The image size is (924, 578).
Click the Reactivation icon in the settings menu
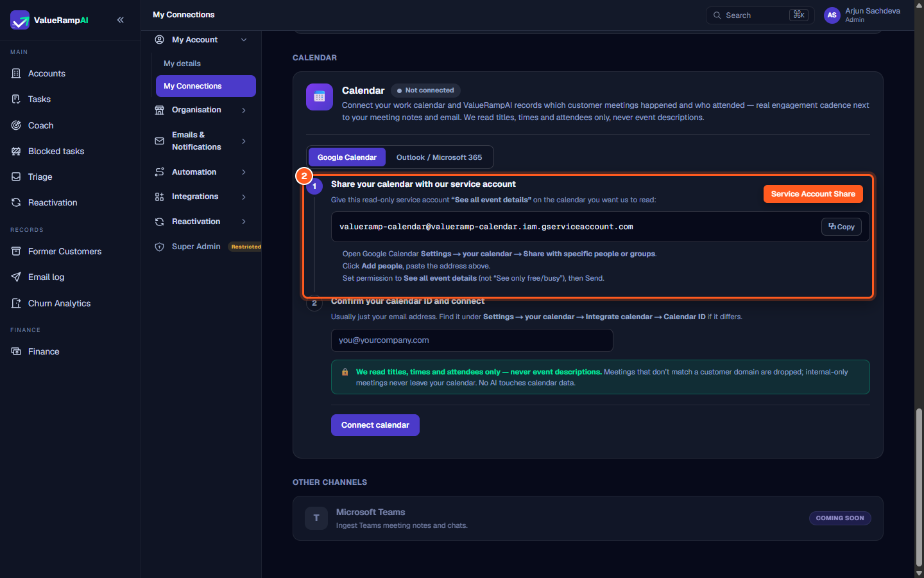coord(159,222)
